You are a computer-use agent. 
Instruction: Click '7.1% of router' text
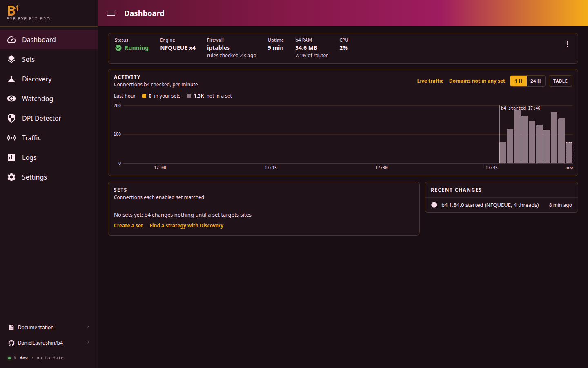click(312, 56)
